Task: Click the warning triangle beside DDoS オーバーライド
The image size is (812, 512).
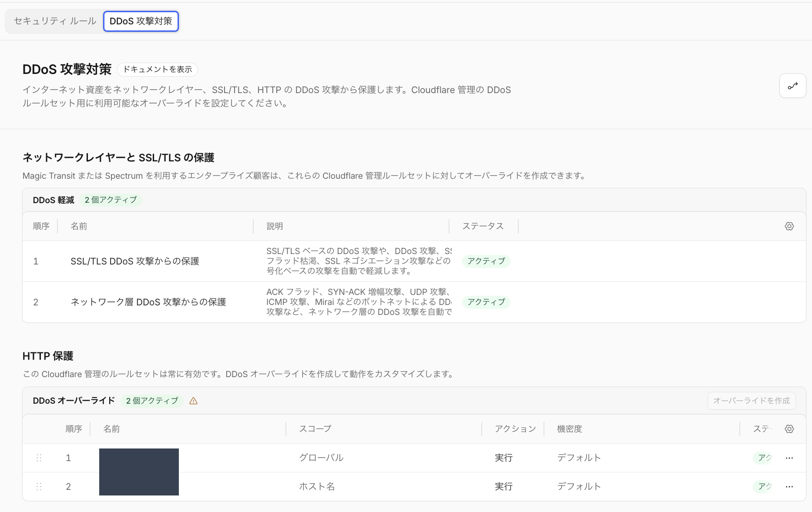Action: pyautogui.click(x=194, y=401)
